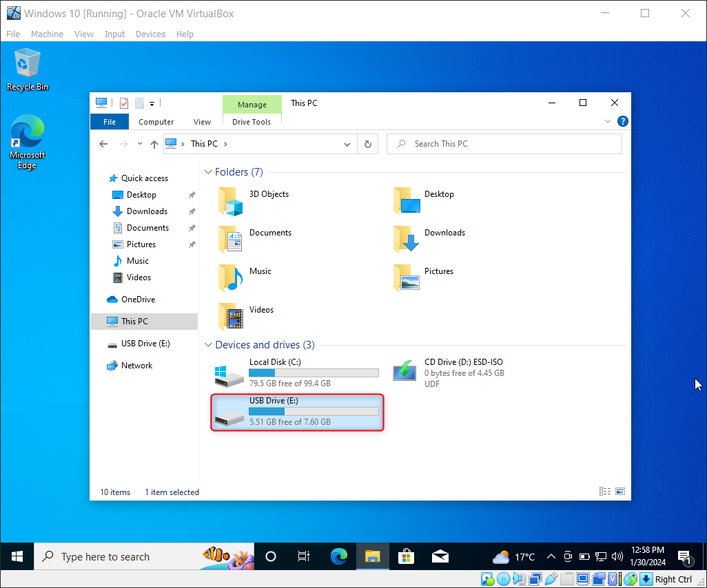Select Microsoft Edge desktop shortcut
Viewport: 707px width, 588px height.
point(27,142)
